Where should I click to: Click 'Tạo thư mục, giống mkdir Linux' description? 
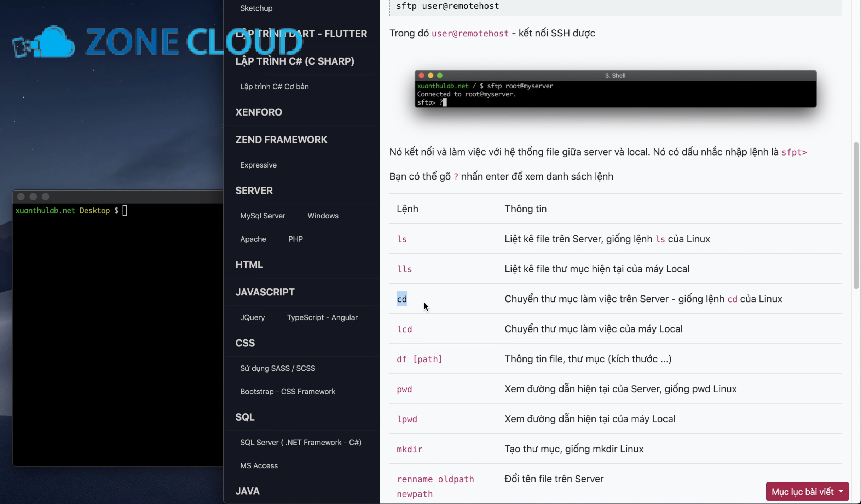(574, 449)
